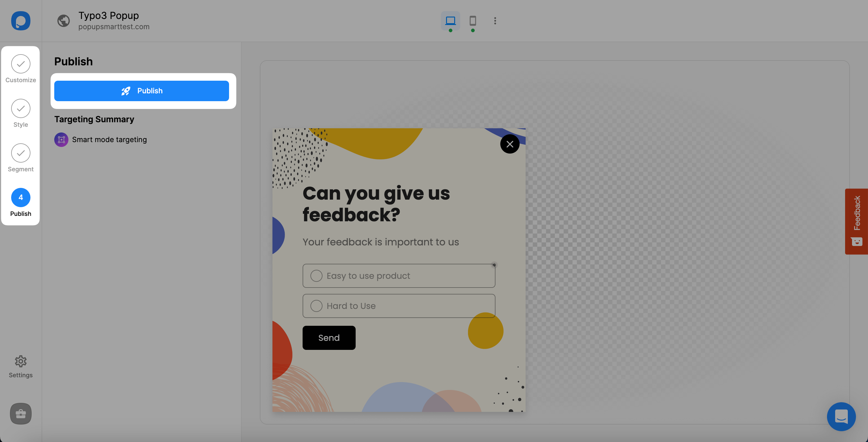Screen dimensions: 868x442
Task: Click the Style step icon
Action: (x=21, y=108)
